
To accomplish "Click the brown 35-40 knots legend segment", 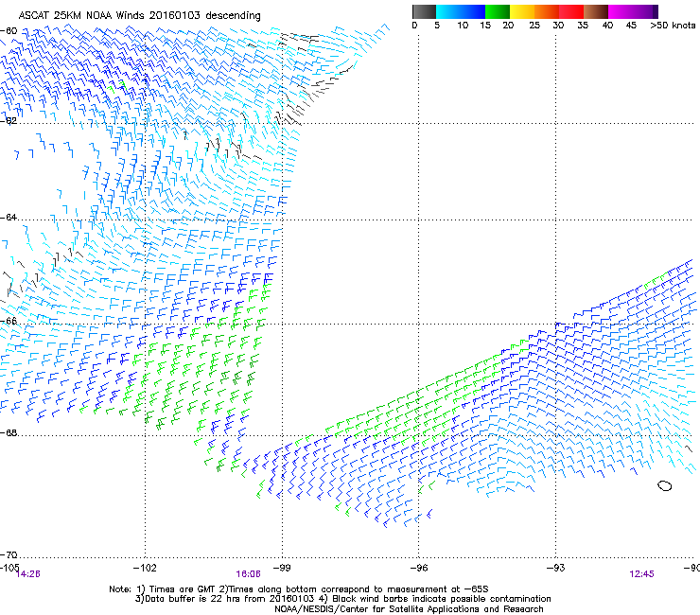I will coord(596,11).
